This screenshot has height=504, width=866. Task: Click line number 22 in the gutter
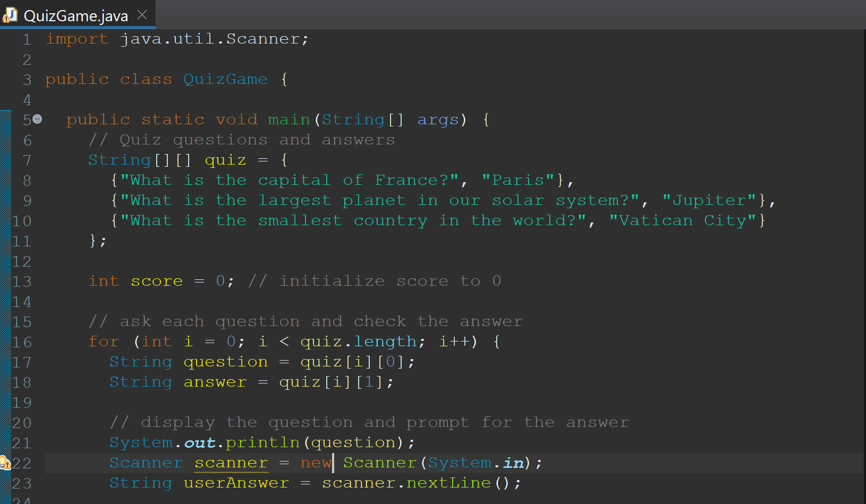tap(22, 463)
